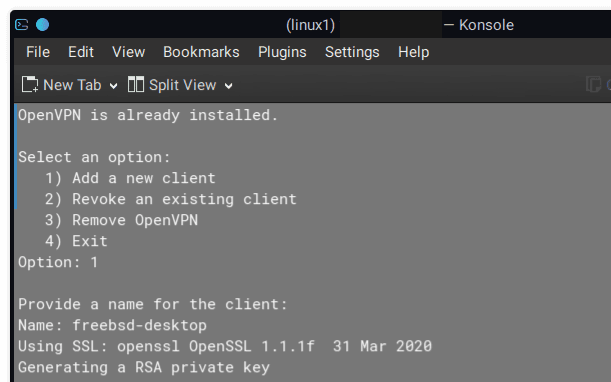The image size is (611, 382).
Task: Click 'Generating a RSA private key' line
Action: [144, 368]
